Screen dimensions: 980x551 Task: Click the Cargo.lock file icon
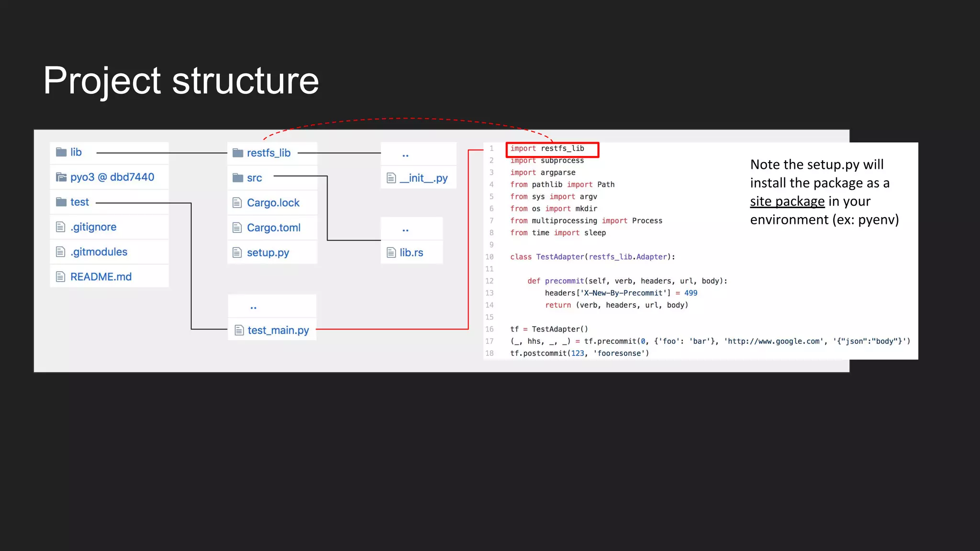coord(237,203)
